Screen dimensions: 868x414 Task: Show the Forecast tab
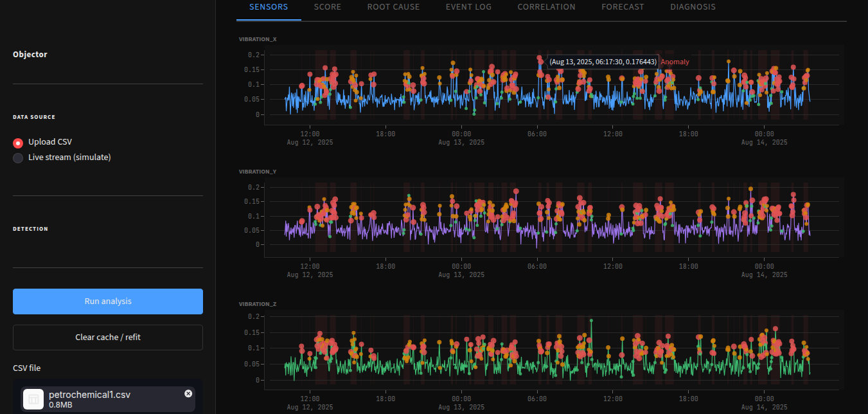(623, 7)
